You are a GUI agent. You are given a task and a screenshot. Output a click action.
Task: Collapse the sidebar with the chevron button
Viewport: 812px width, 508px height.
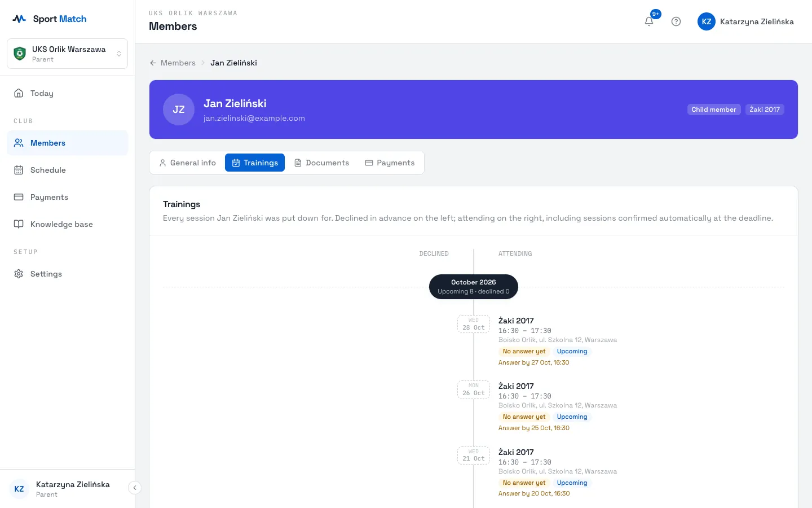(x=135, y=488)
